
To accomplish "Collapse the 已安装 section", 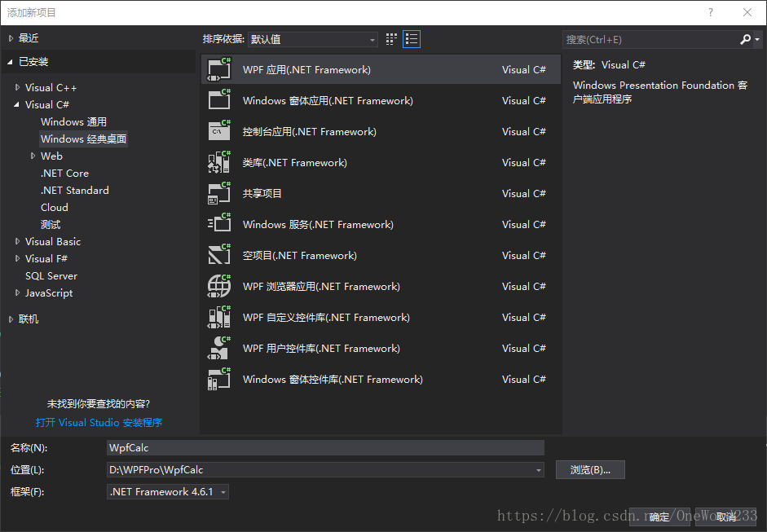I will click(11, 62).
